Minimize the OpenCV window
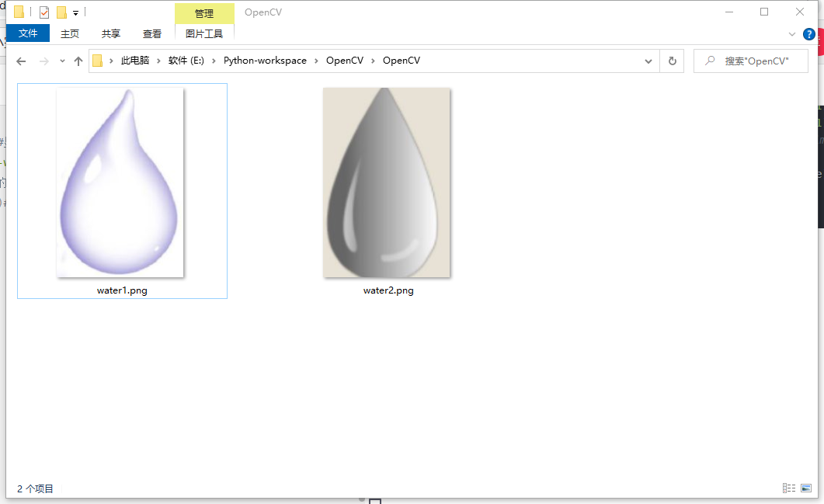The width and height of the screenshot is (824, 504). 729,12
